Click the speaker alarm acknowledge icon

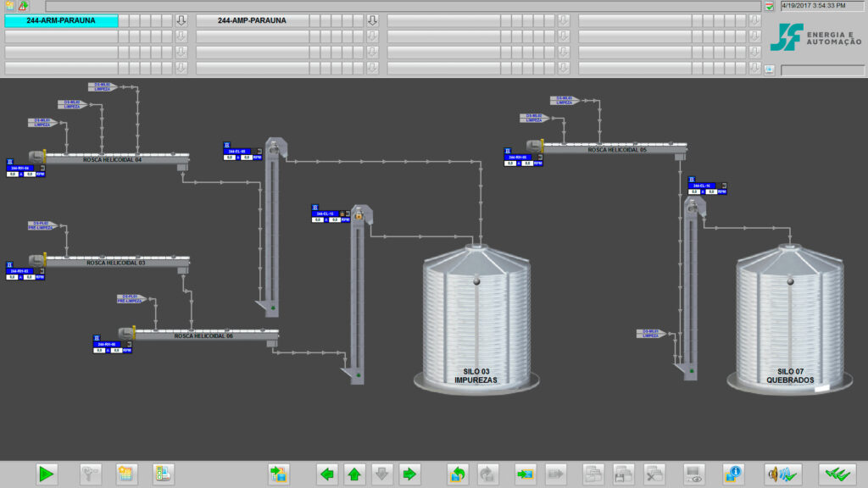coord(782,474)
